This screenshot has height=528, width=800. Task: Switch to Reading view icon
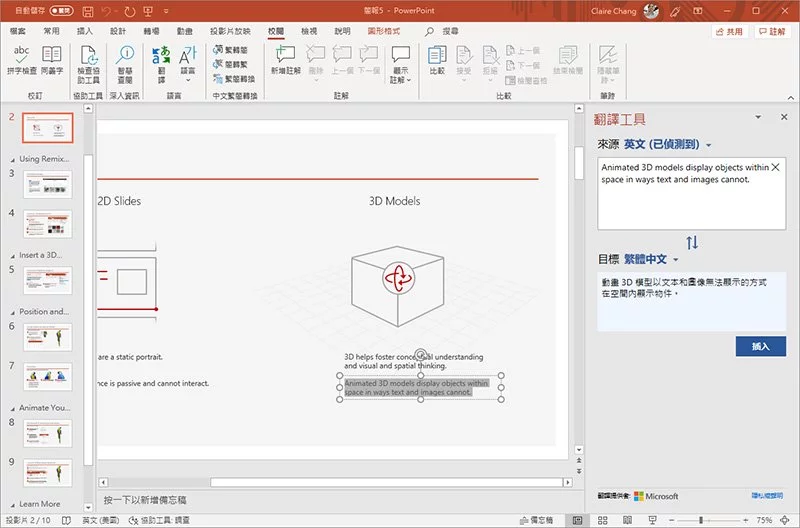(x=627, y=520)
